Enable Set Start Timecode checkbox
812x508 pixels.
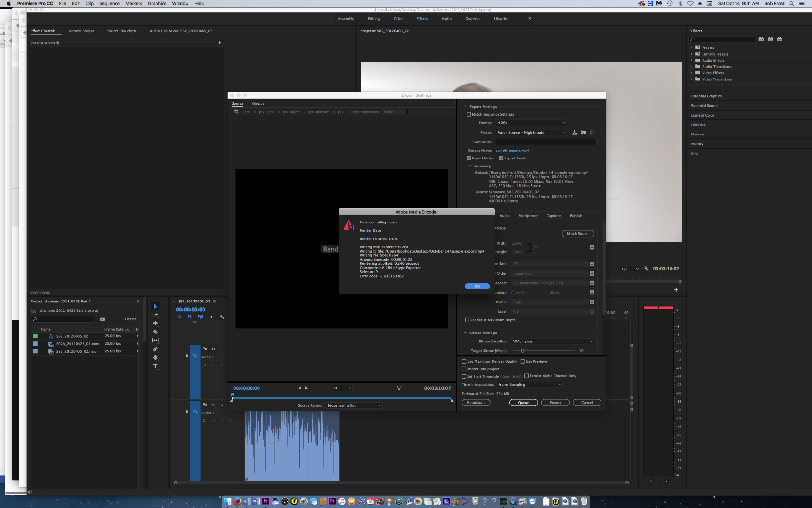[x=464, y=376]
